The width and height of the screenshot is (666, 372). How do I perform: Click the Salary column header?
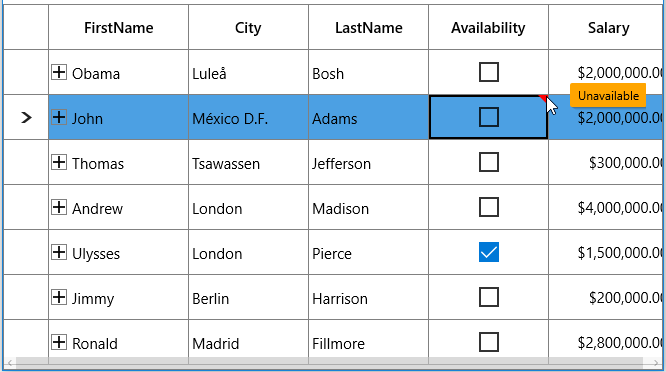point(607,28)
